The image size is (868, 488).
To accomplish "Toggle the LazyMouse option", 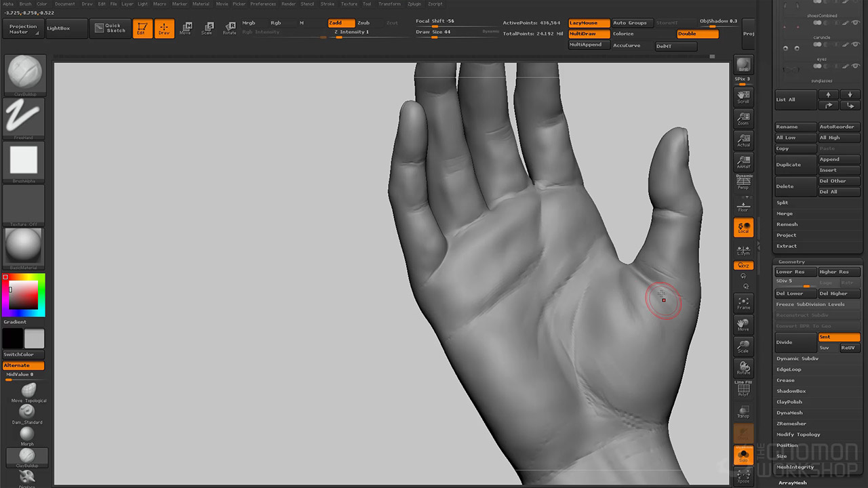I will tap(589, 23).
